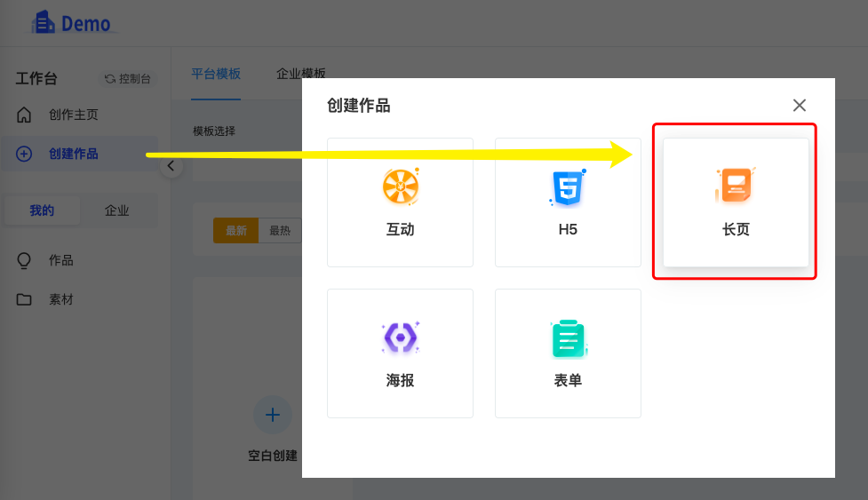Click the lightbulb icon beside 作品
Image resolution: width=868 pixels, height=500 pixels.
pyautogui.click(x=24, y=260)
